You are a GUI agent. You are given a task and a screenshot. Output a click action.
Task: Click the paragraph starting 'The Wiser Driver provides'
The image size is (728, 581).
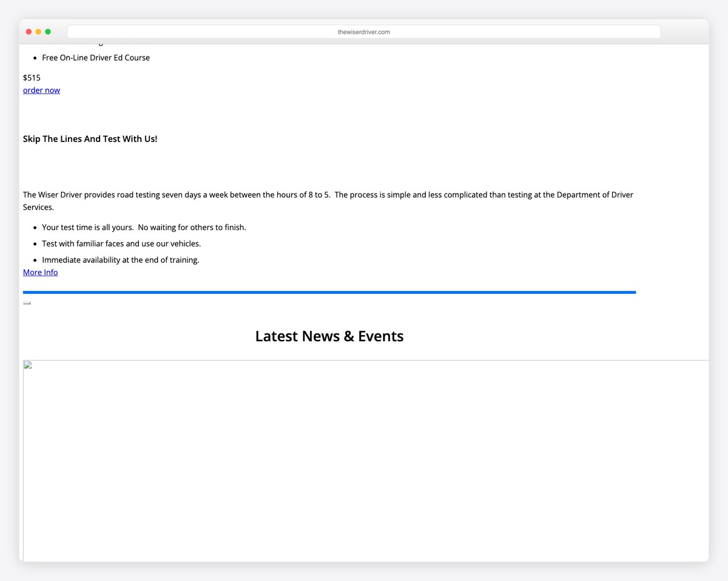pyautogui.click(x=328, y=201)
